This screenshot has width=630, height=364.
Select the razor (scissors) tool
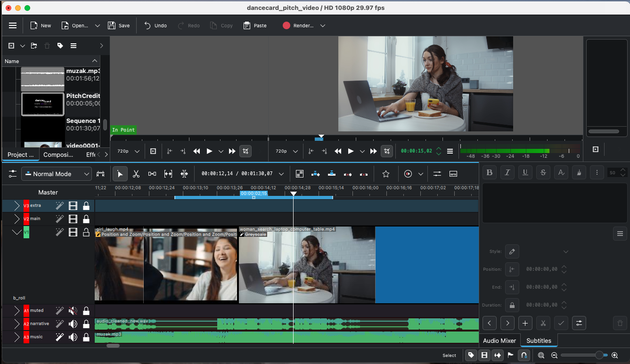click(x=136, y=174)
